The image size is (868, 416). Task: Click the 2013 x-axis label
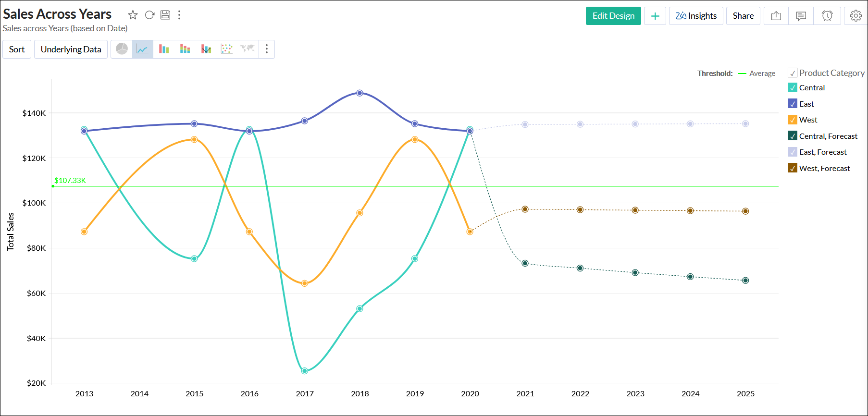[x=85, y=393]
